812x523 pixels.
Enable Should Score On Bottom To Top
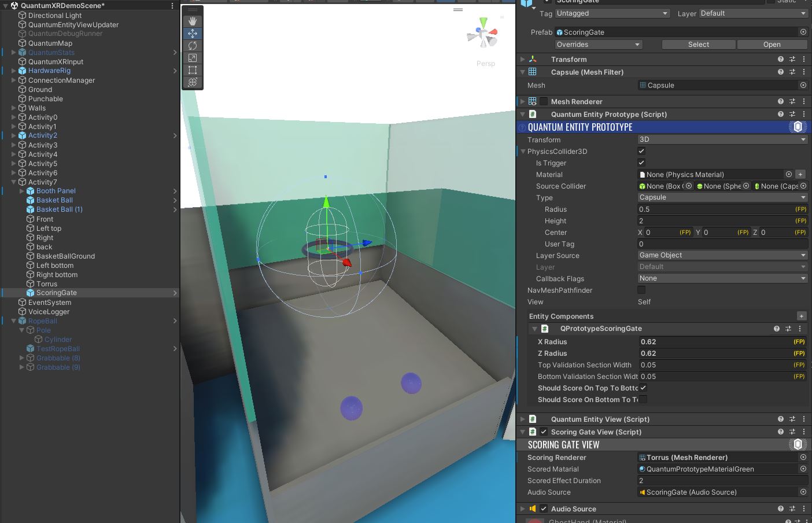[x=643, y=399]
